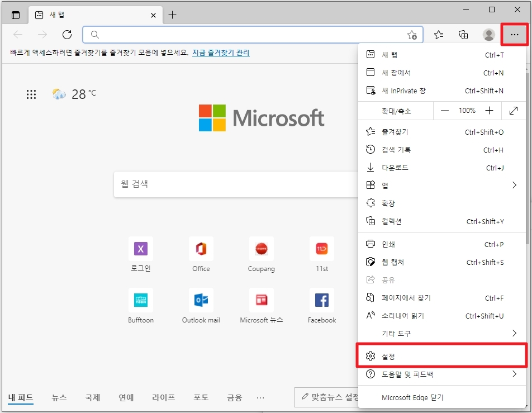This screenshot has width=532, height=413.
Task: Switch to the 라이프 feed tab
Action: click(164, 397)
